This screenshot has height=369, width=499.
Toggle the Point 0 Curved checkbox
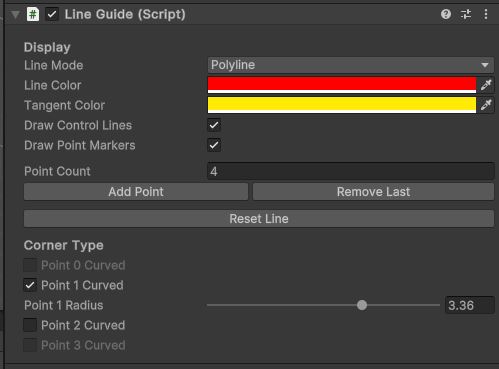pos(30,265)
